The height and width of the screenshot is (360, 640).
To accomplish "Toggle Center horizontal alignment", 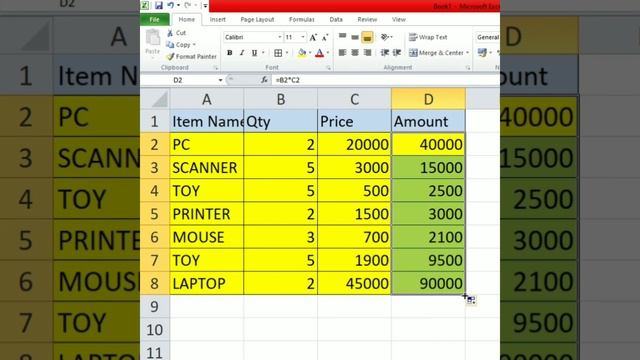I will tap(355, 53).
